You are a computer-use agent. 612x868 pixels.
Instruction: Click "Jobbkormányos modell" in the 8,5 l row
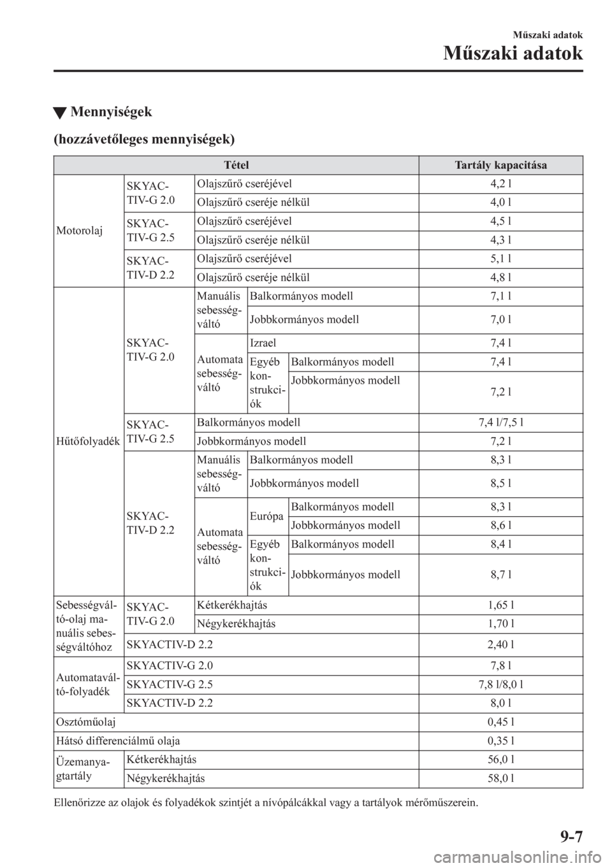pyautogui.click(x=304, y=483)
